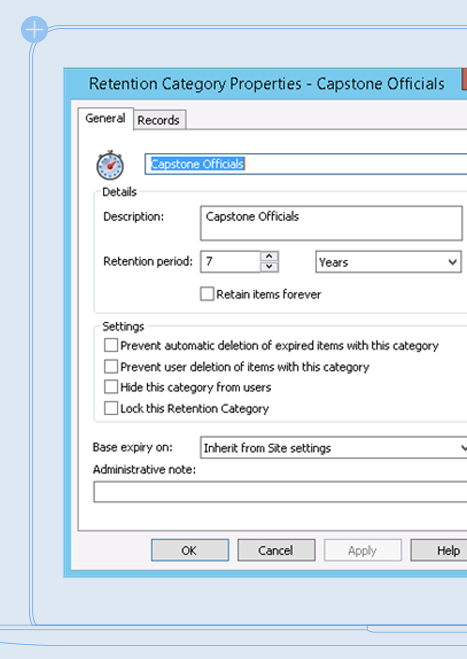The height and width of the screenshot is (659, 467).
Task: Click the Apply button
Action: 362,550
